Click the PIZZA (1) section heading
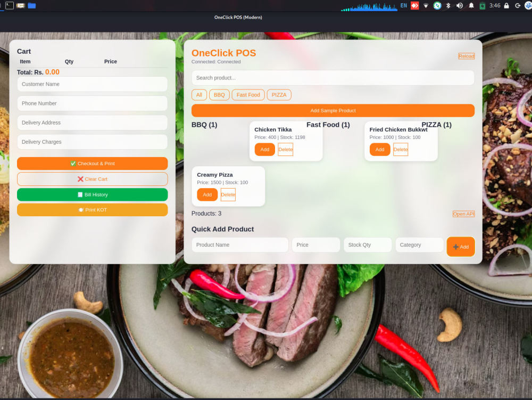Viewport: 532px width, 400px height. tap(436, 125)
